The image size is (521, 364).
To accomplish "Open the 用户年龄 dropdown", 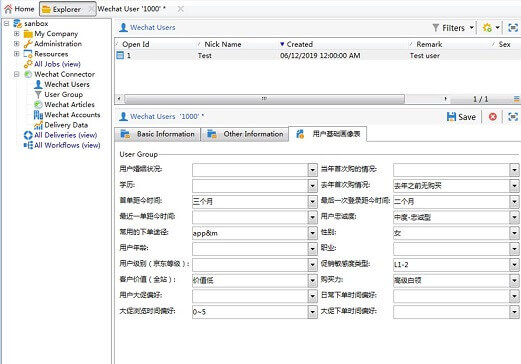I will pos(312,249).
